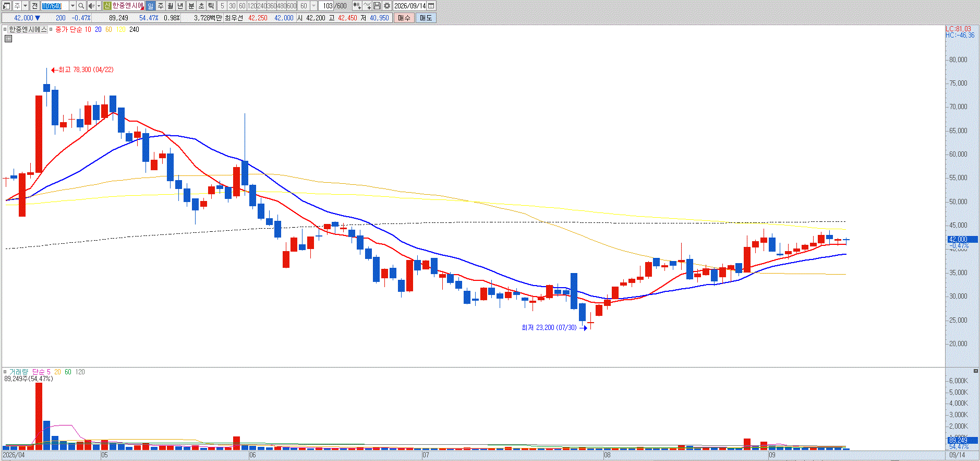Open chart settings gear icon
The image size is (980, 461).
pos(387,6)
